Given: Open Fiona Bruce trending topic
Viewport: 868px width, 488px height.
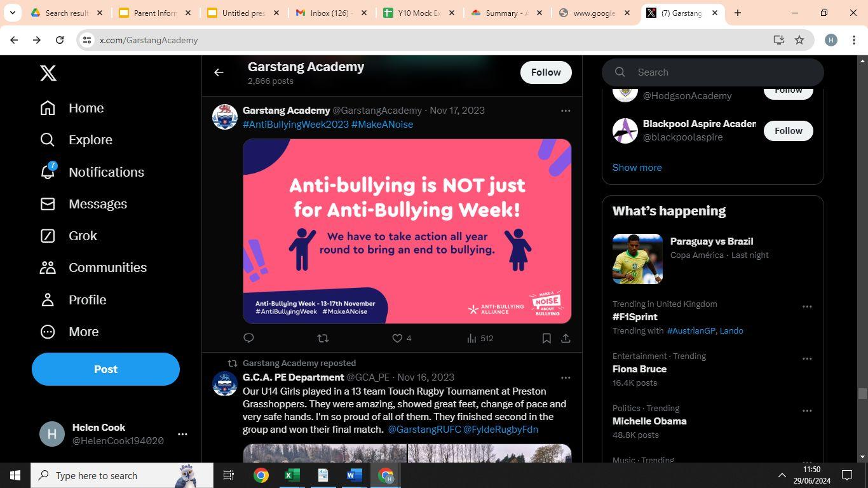Looking at the screenshot, I should [x=639, y=369].
